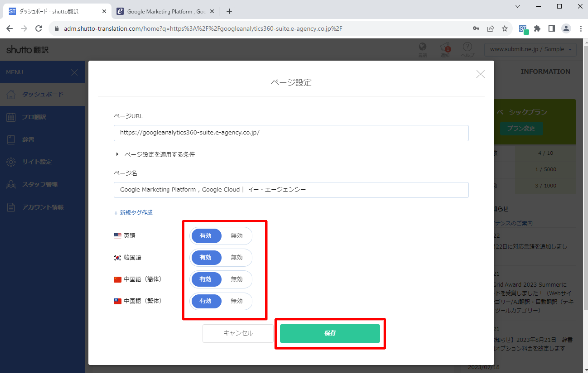This screenshot has height=373, width=588.
Task: Open サイト設定 in the sidebar
Action: 43,162
